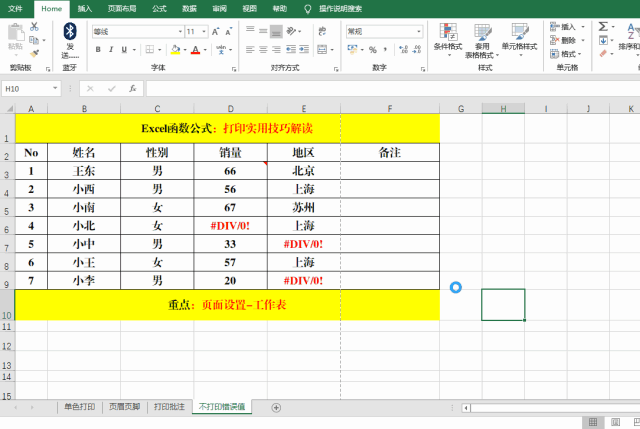640x429 pixels.
Task: Open Cell Styles icon
Action: [520, 31]
